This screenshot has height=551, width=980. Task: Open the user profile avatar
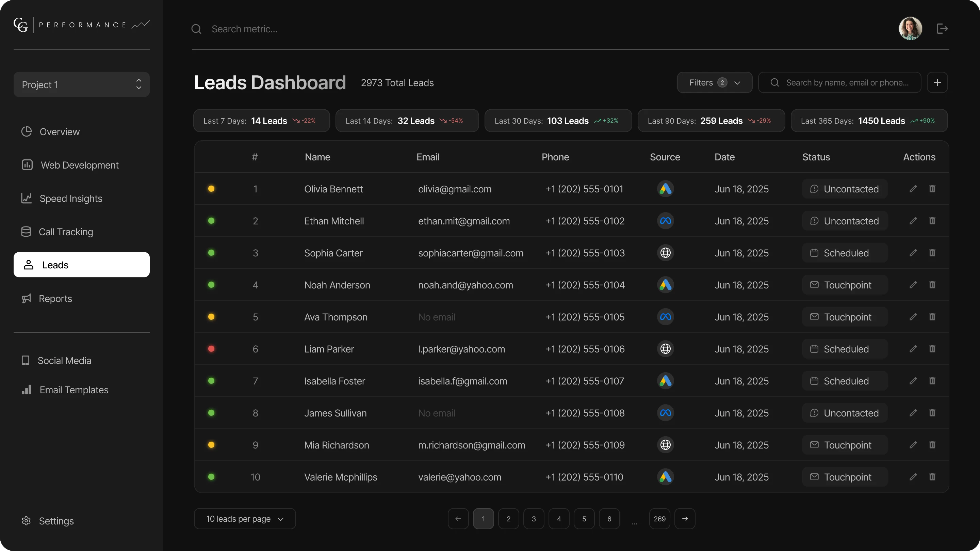click(x=910, y=29)
